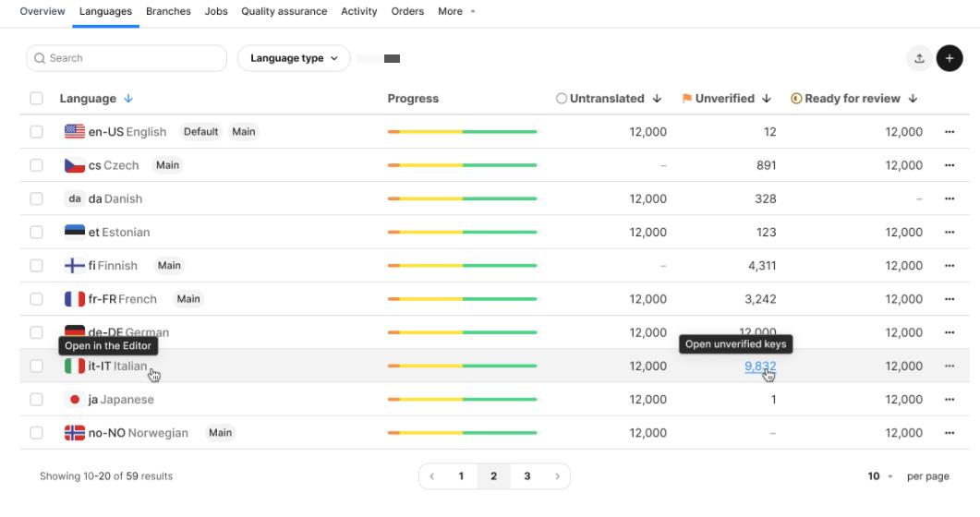The height and width of the screenshot is (517, 980).
Task: Go to page 3
Action: click(x=526, y=476)
